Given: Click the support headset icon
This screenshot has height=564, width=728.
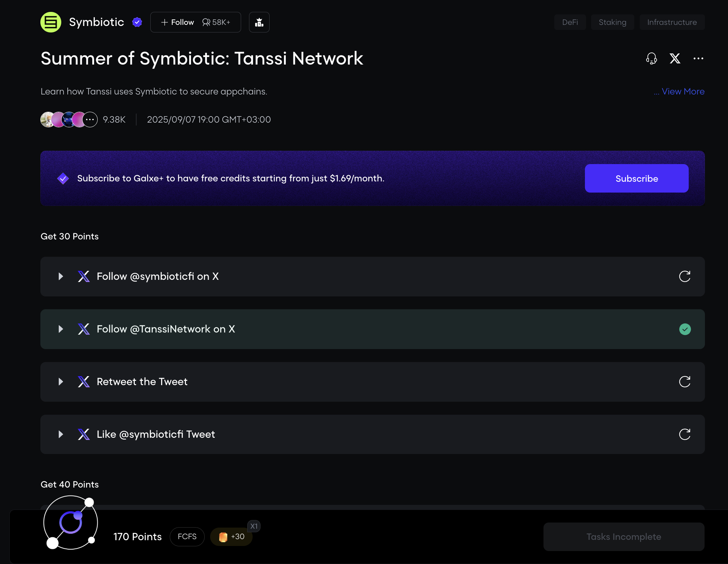Looking at the screenshot, I should tap(651, 58).
